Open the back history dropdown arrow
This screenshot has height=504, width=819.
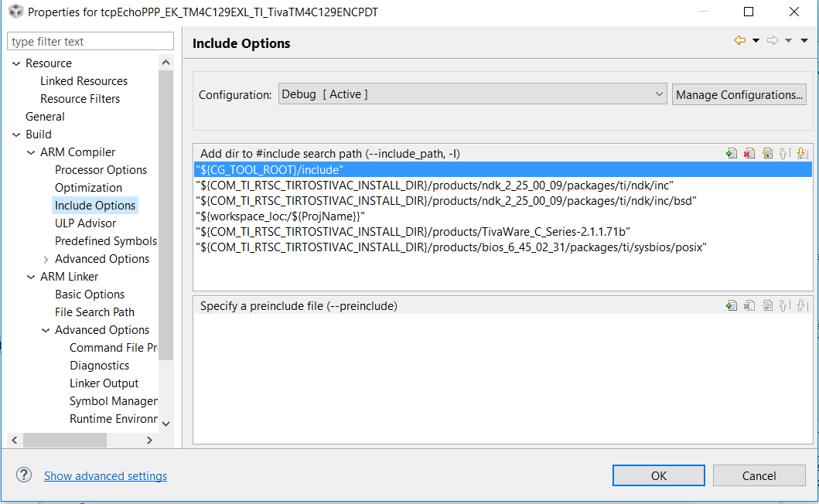[x=756, y=41]
